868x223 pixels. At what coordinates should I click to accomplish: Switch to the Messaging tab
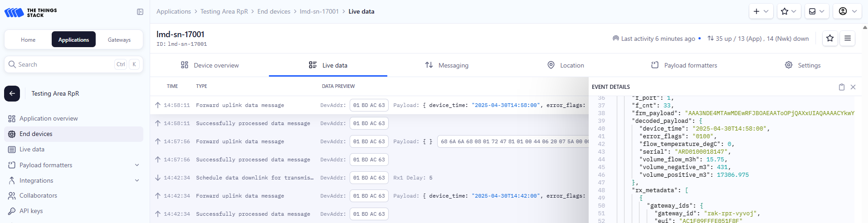[x=447, y=65]
